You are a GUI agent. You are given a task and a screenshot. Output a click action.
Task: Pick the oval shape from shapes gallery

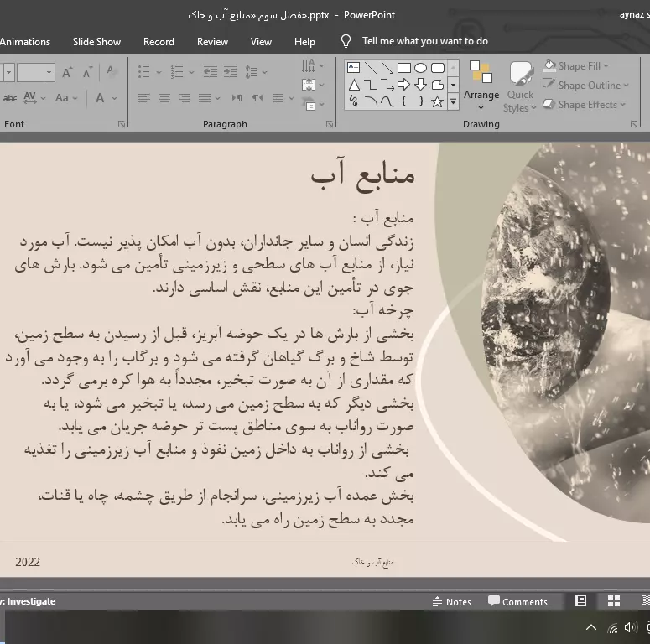[x=420, y=68]
